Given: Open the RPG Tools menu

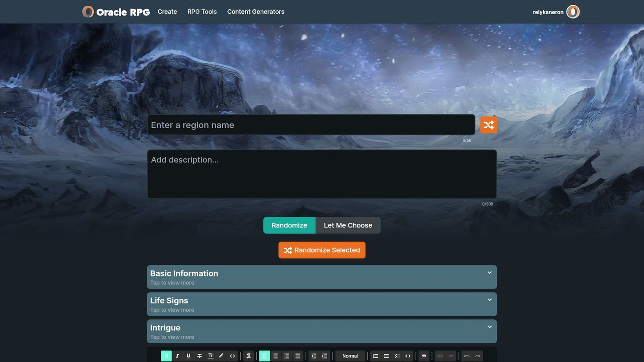Looking at the screenshot, I should coord(202,12).
